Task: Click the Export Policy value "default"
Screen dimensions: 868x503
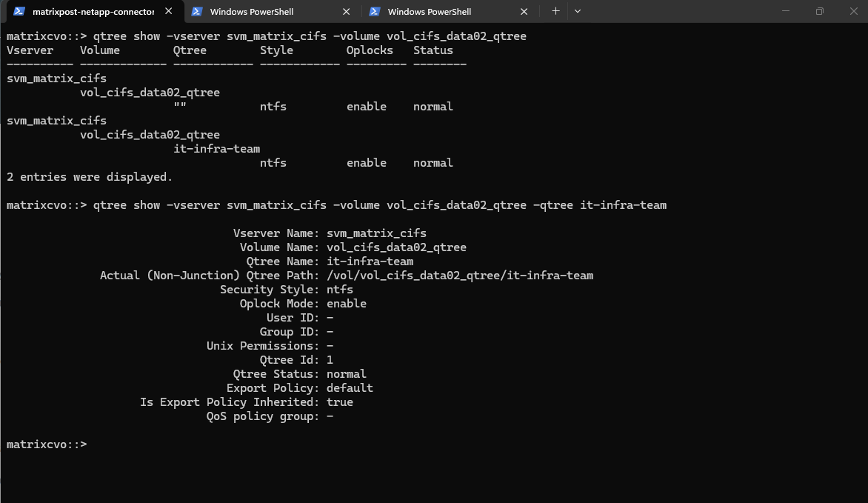Action: click(x=350, y=388)
